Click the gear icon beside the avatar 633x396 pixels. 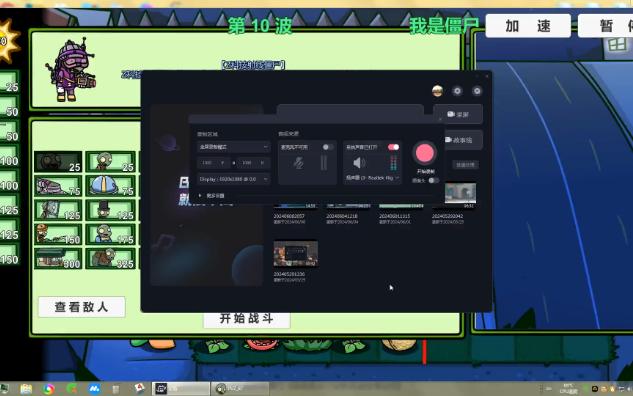click(x=457, y=91)
